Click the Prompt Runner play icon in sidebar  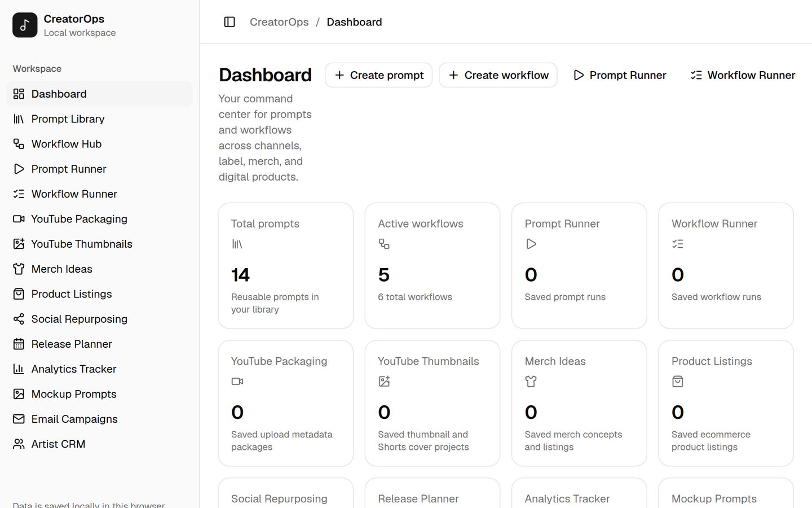pos(19,169)
